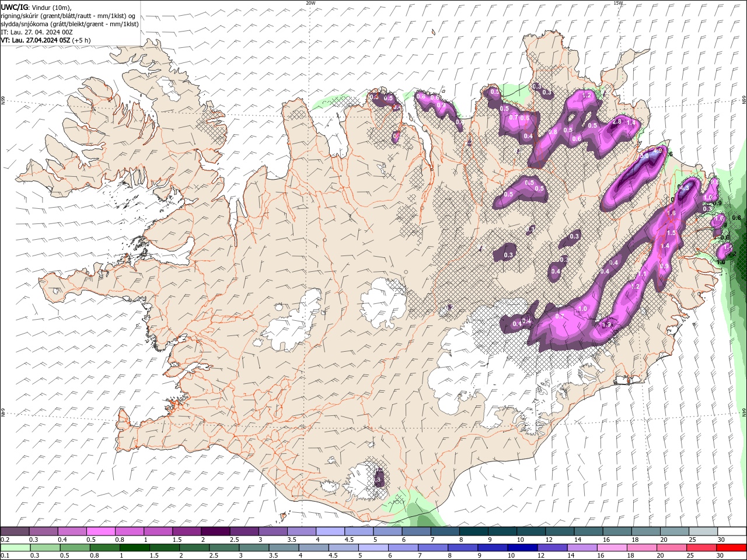Click the '20W' longitude label
Image resolution: width=747 pixels, height=560 pixels.
pyautogui.click(x=310, y=3)
